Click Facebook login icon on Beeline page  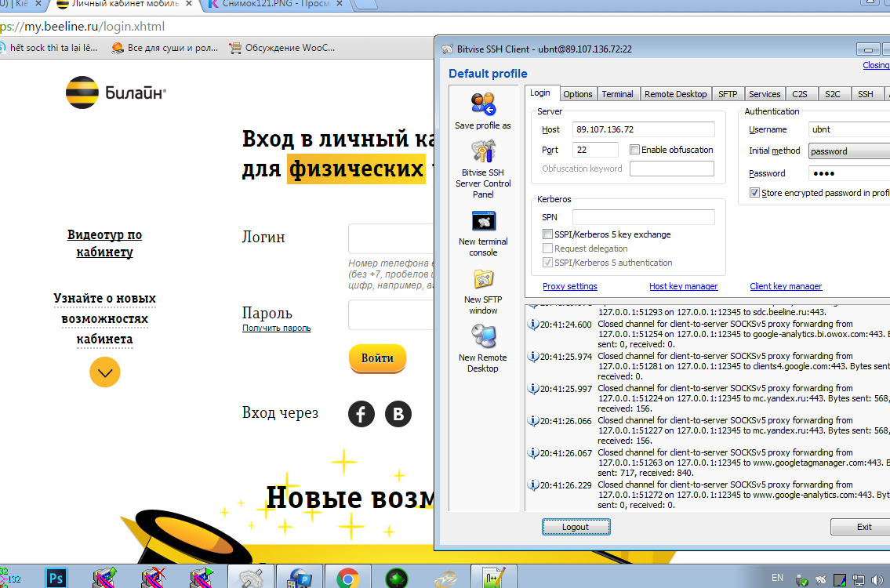[x=361, y=414]
